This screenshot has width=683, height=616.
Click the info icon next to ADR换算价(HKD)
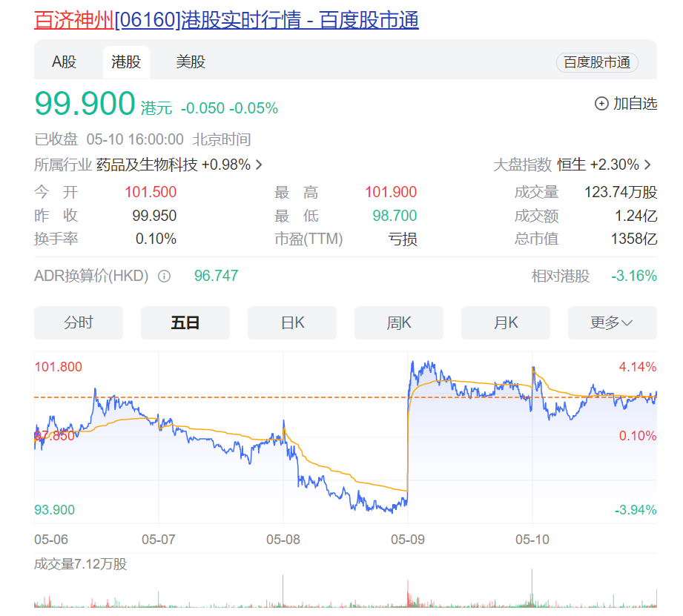pos(164,276)
